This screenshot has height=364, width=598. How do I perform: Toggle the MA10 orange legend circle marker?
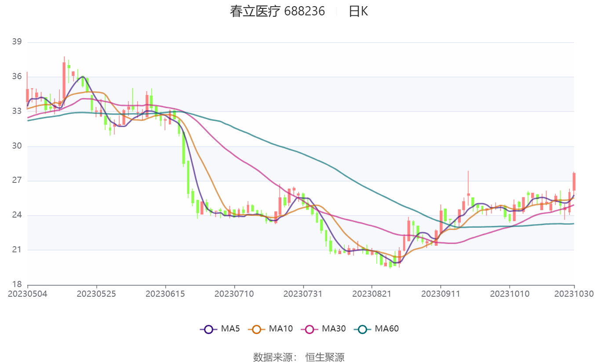(x=257, y=329)
